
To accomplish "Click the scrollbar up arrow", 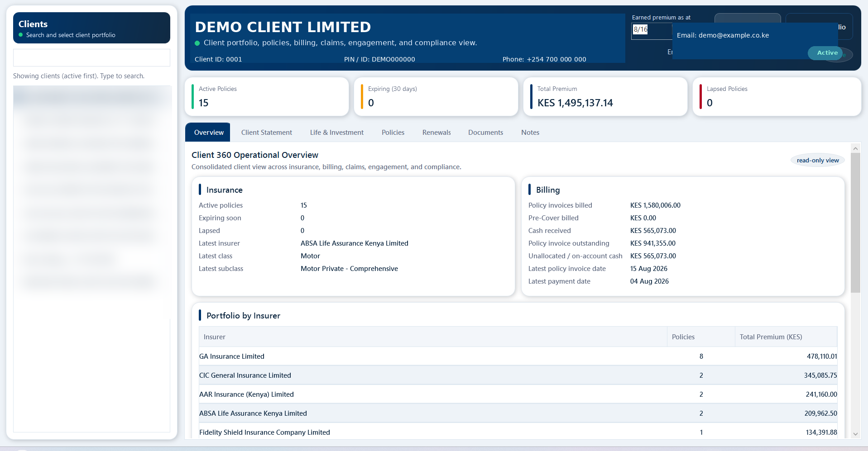I will point(855,148).
